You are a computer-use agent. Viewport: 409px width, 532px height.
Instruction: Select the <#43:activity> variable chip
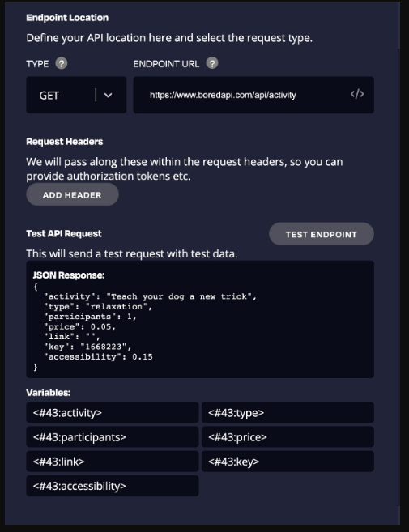point(113,413)
